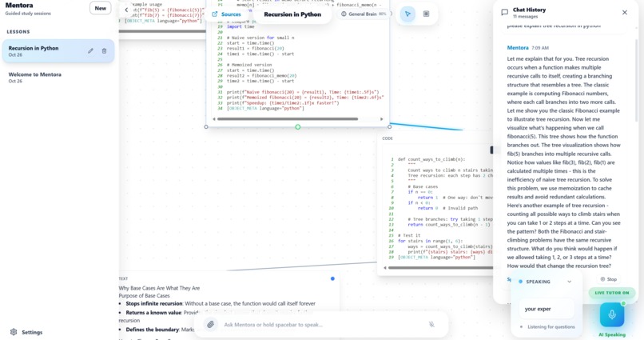Stop the tutor's speech
The image size is (644, 340).
pyautogui.click(x=609, y=279)
